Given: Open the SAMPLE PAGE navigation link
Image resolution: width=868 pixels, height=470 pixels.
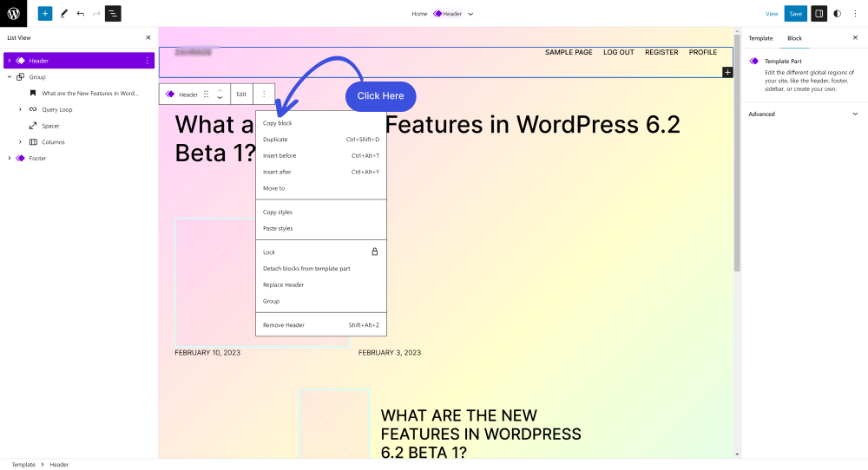Looking at the screenshot, I should pyautogui.click(x=569, y=52).
